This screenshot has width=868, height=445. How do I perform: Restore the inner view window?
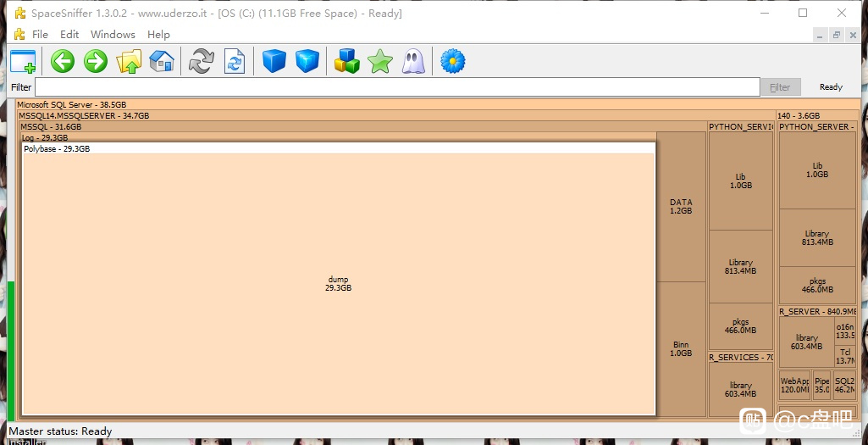(x=837, y=35)
